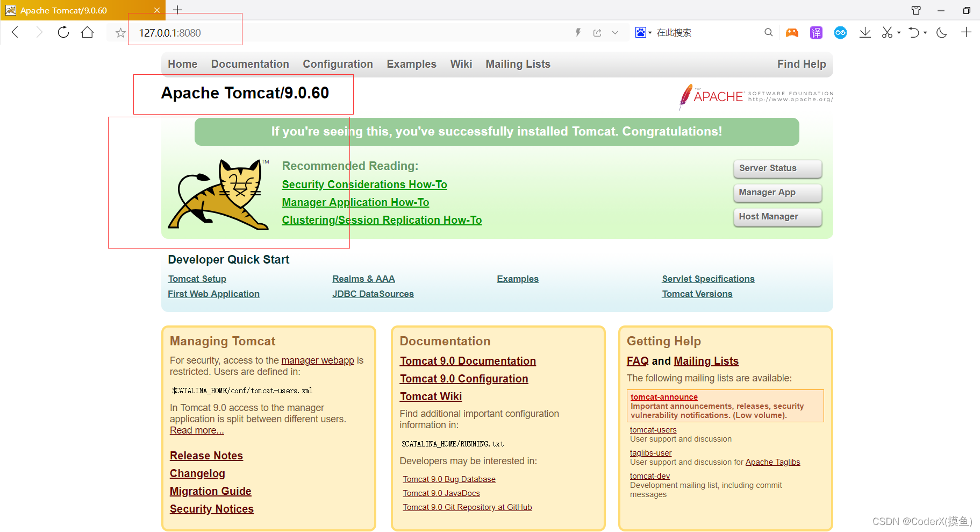The image size is (980, 532).
Task: Click Find Help in the nav bar
Action: tap(802, 64)
